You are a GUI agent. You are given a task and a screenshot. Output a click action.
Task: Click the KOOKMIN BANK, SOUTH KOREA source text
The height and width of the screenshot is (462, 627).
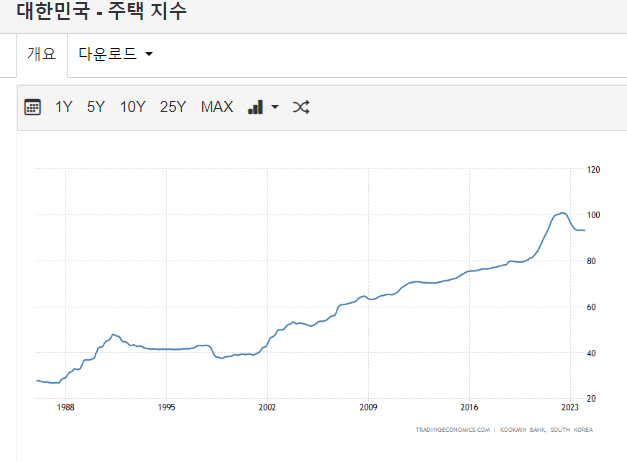click(x=547, y=430)
